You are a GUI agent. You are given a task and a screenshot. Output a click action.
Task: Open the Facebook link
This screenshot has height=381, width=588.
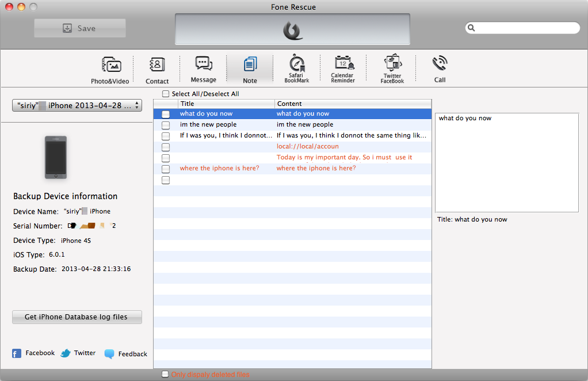click(40, 353)
